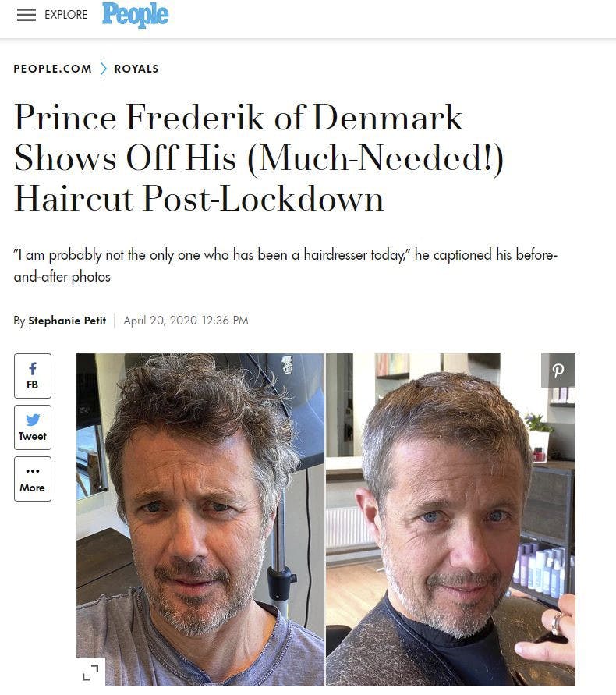Image resolution: width=616 pixels, height=695 pixels.
Task: Open the PEOPLE.COM breadcrumb link
Action: pyautogui.click(x=52, y=69)
